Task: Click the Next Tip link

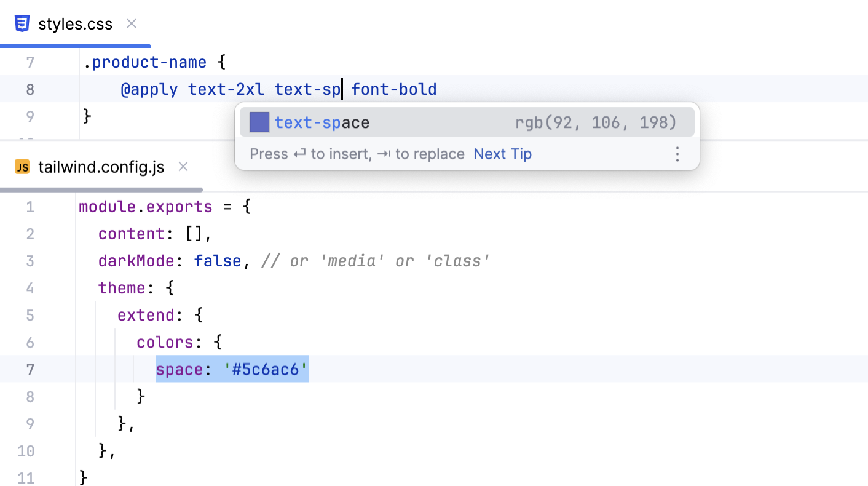Action: pyautogui.click(x=502, y=154)
